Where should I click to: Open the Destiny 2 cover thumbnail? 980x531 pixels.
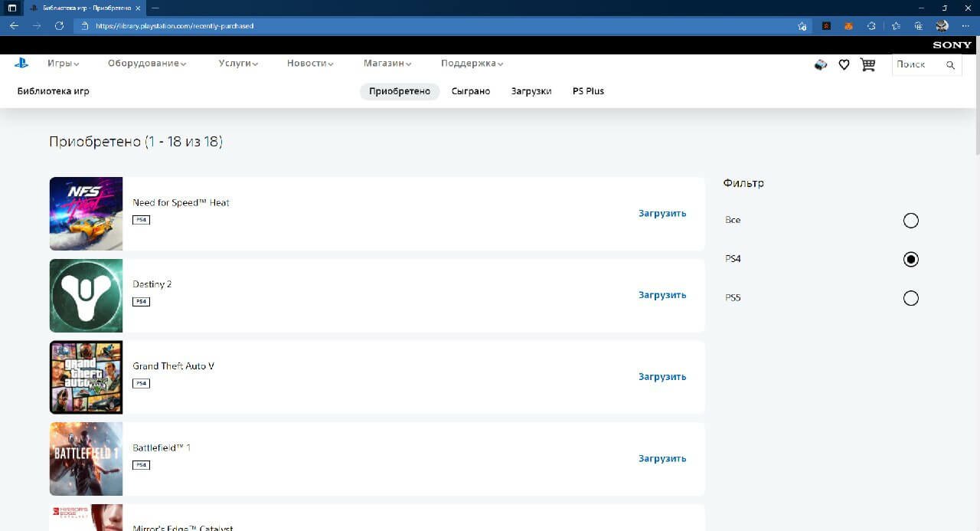tap(86, 296)
